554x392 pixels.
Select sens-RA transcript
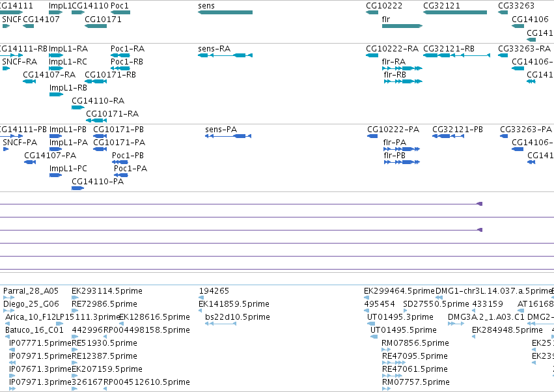[x=225, y=55]
